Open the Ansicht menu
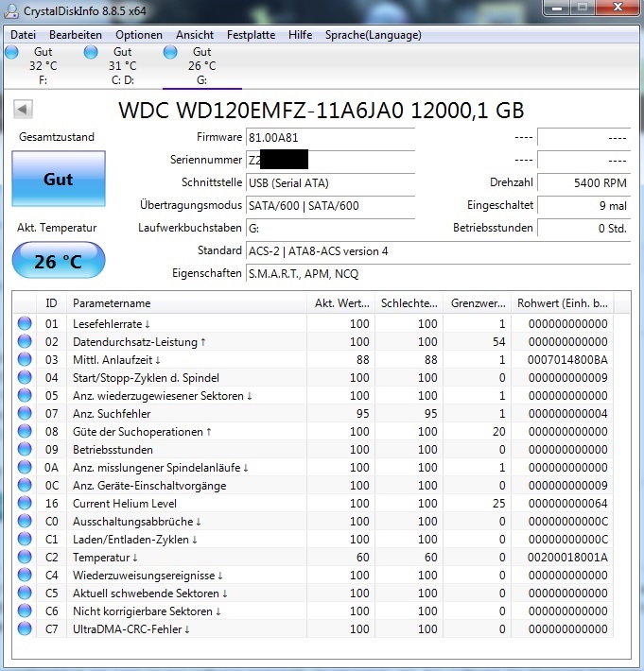 click(195, 35)
